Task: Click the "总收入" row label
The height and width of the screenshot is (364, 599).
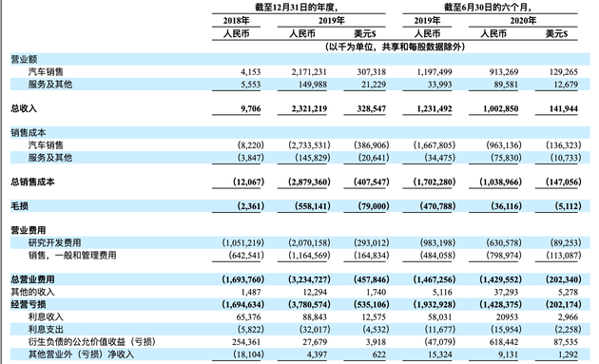Action: pos(24,108)
